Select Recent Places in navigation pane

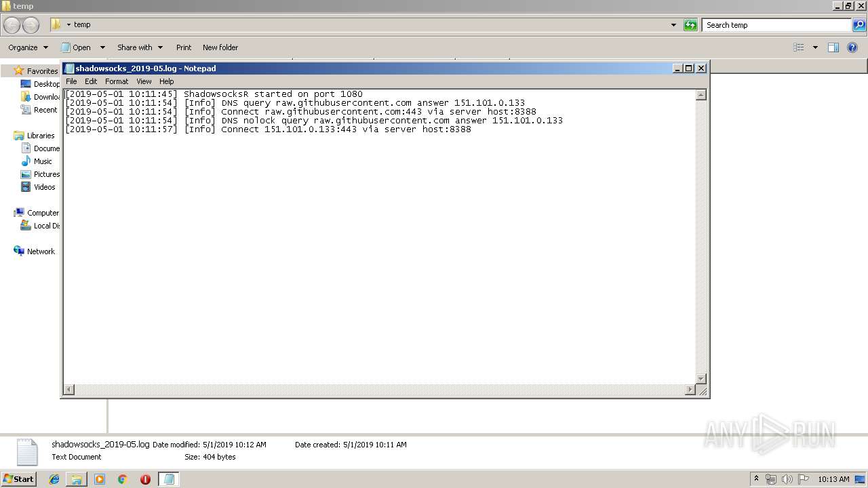[x=40, y=110]
